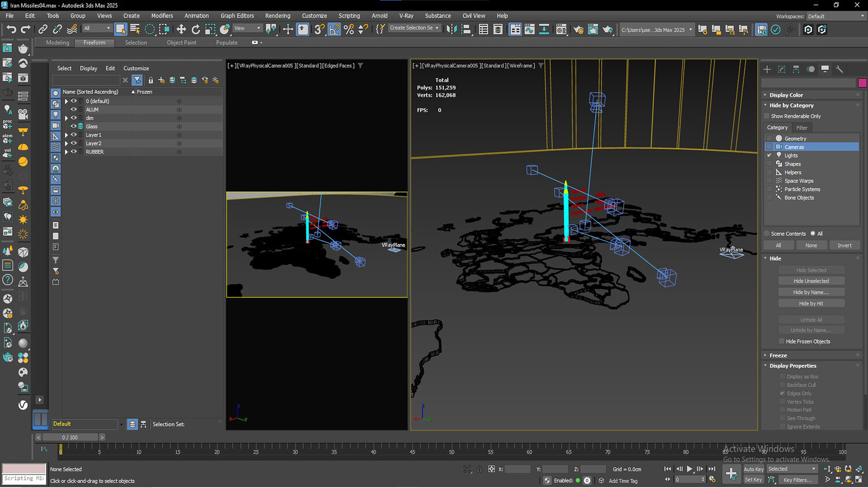Expand the RUBBER layer tree

(x=67, y=152)
